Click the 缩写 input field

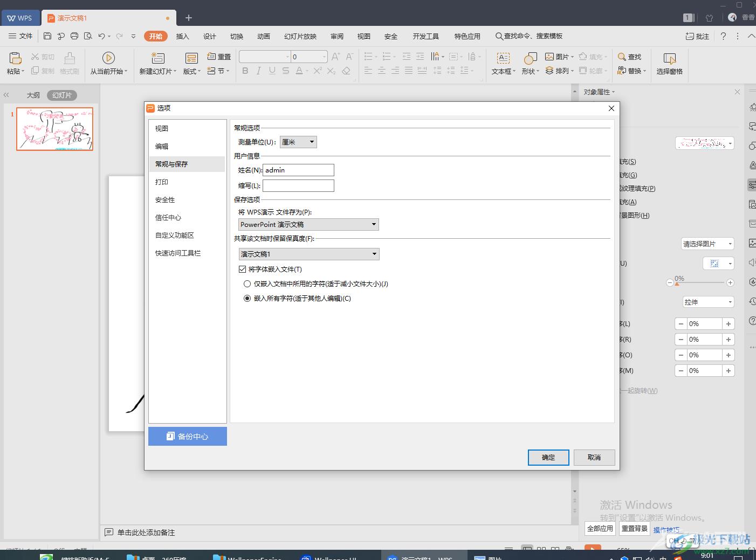(298, 185)
